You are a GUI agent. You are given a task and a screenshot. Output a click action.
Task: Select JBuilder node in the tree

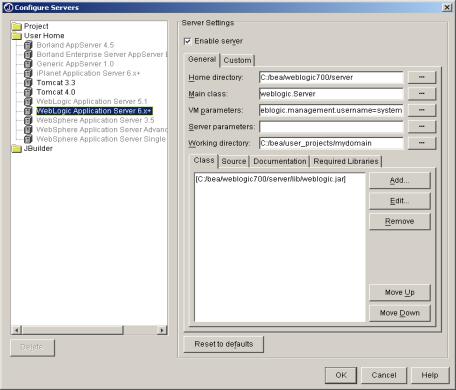click(x=38, y=148)
